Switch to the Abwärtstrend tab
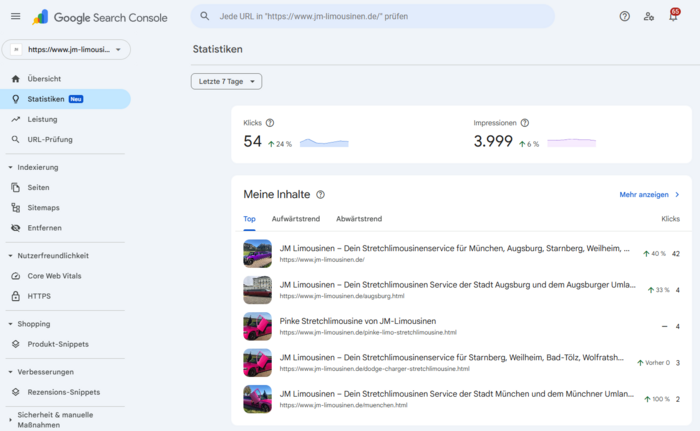Screen dimensions: 700x431 359,219
